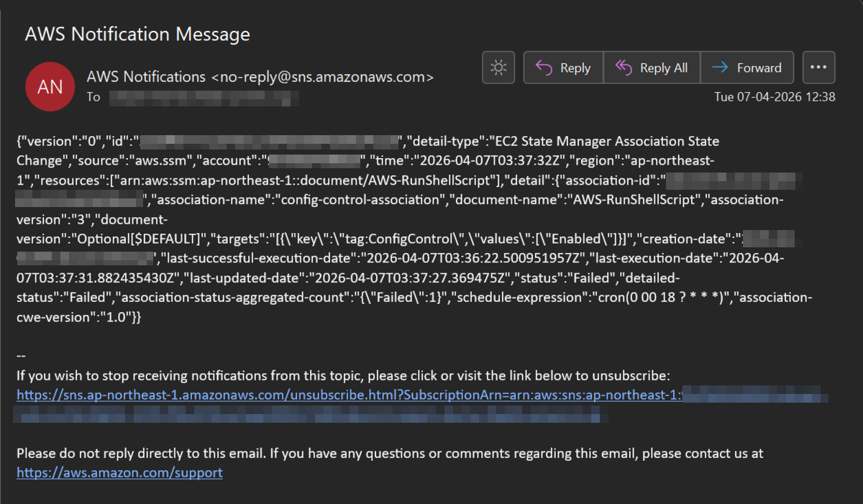Screen dimensions: 863x504
Task: Click the blue arrow icon on Forward
Action: 719,68
